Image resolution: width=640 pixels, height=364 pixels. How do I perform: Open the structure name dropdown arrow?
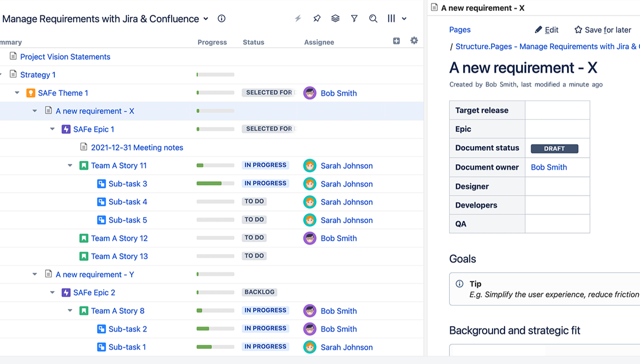pyautogui.click(x=206, y=19)
